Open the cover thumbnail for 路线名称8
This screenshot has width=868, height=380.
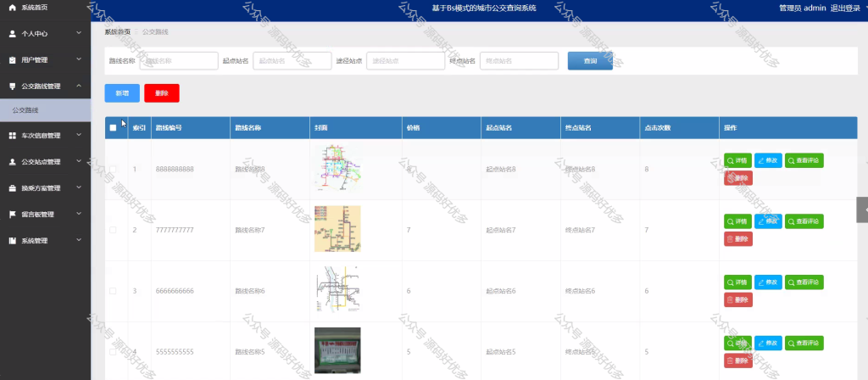pyautogui.click(x=337, y=169)
